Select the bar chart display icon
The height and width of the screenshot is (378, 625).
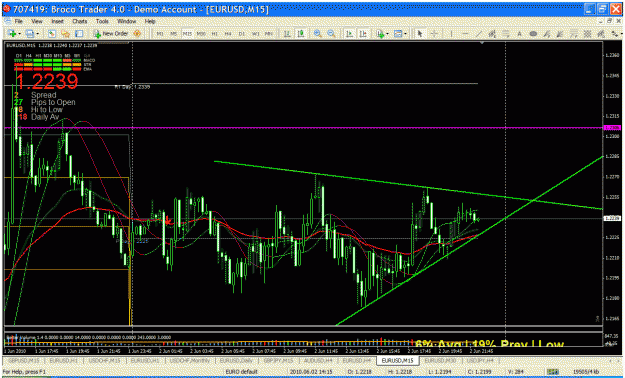[x=287, y=34]
